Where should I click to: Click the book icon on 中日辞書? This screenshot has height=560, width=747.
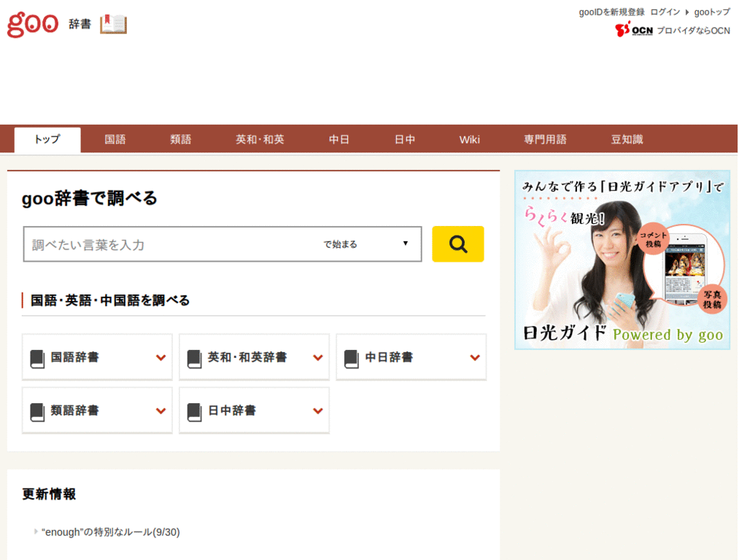pyautogui.click(x=349, y=357)
